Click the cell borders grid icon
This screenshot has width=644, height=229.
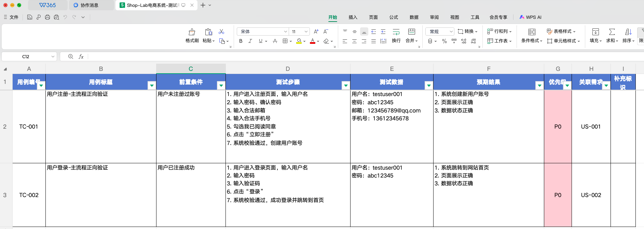[285, 41]
